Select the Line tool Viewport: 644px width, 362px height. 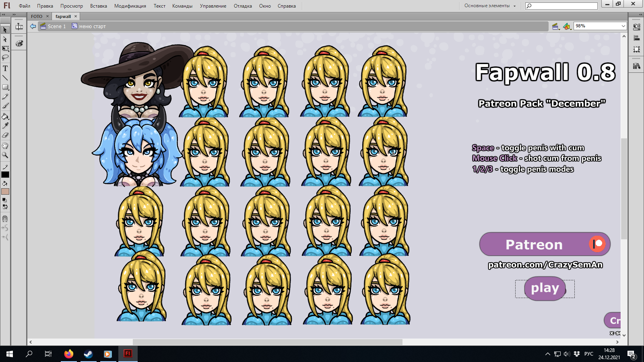tap(5, 78)
